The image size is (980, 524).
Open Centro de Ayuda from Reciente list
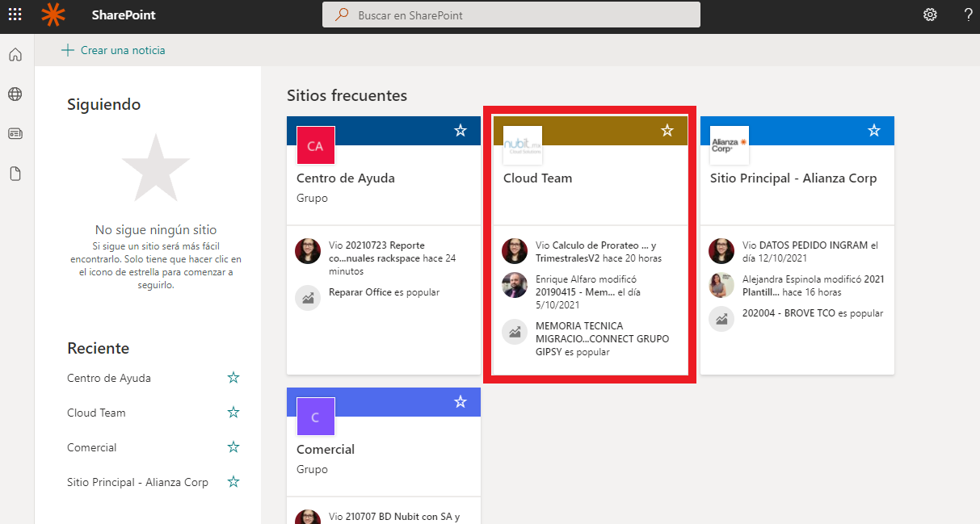109,378
